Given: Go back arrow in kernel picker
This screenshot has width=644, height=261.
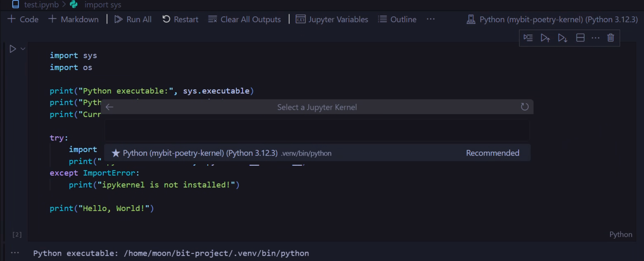Looking at the screenshot, I should click(110, 107).
